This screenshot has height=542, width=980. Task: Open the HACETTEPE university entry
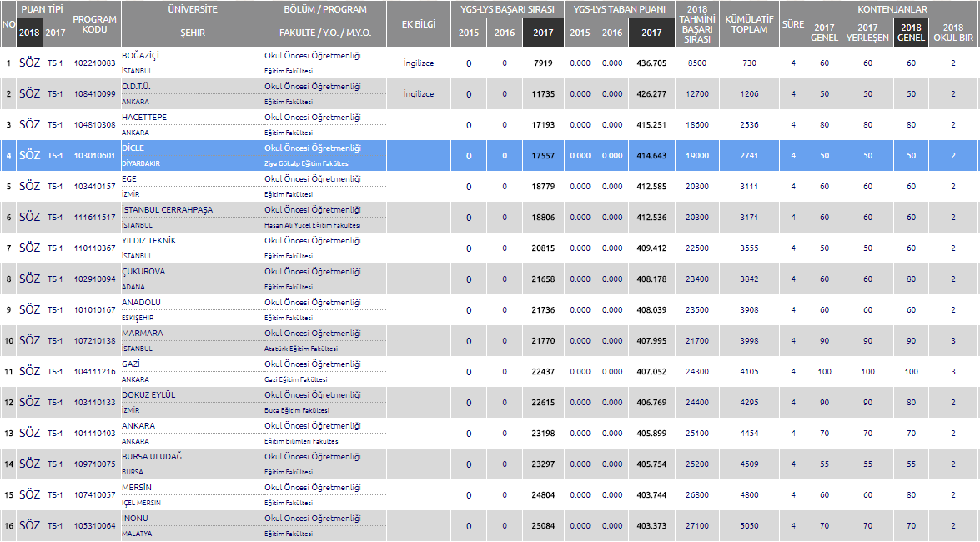pyautogui.click(x=144, y=118)
